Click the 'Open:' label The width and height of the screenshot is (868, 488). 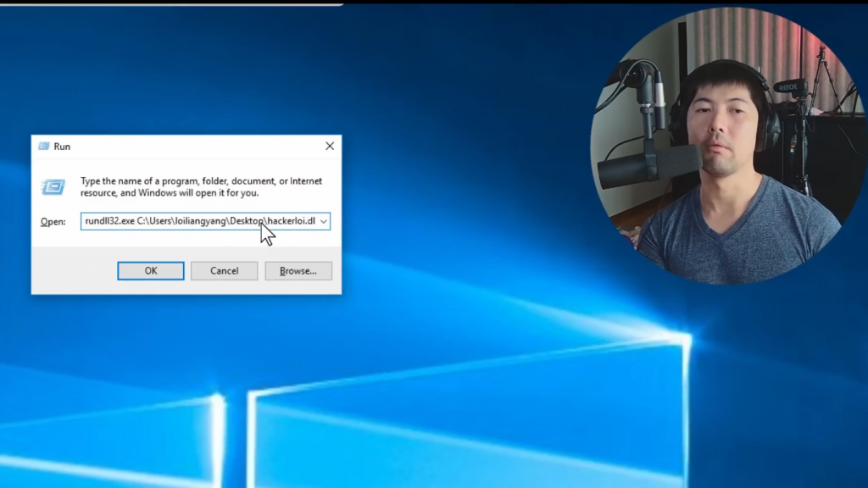53,222
